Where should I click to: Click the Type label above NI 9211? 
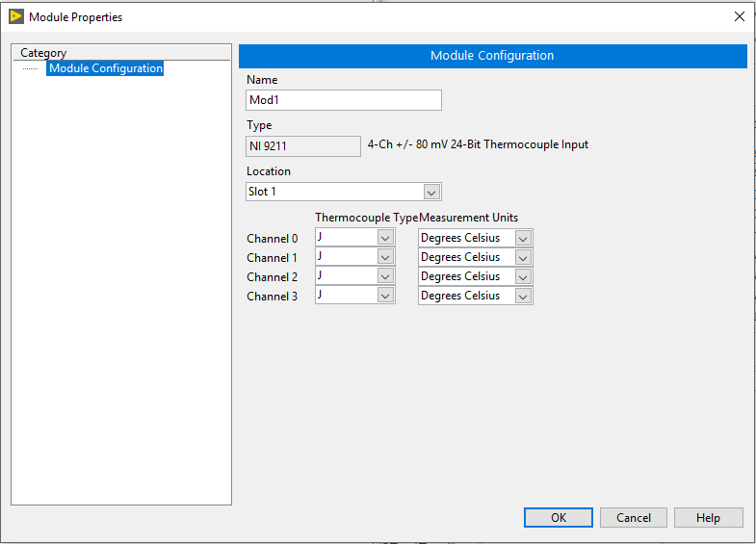coord(259,125)
